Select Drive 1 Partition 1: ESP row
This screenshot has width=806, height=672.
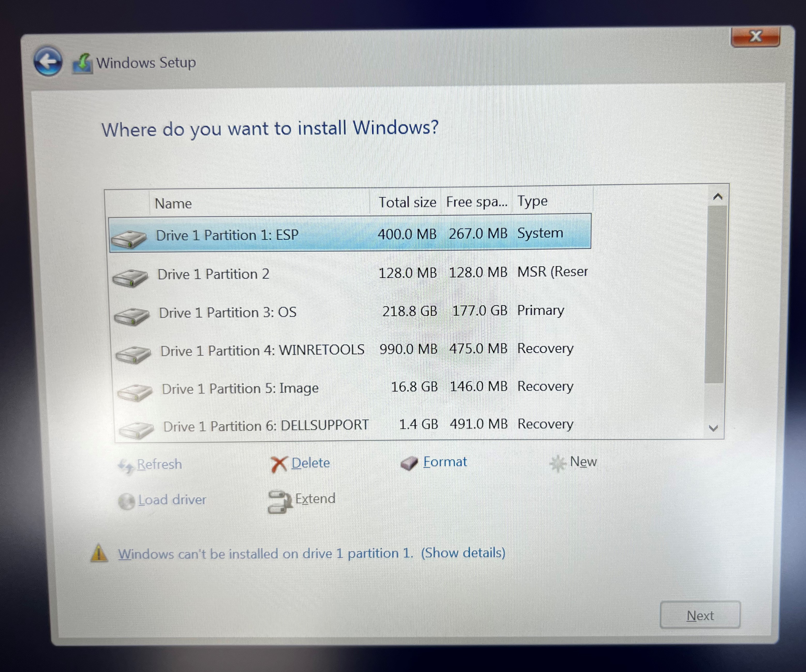(350, 233)
